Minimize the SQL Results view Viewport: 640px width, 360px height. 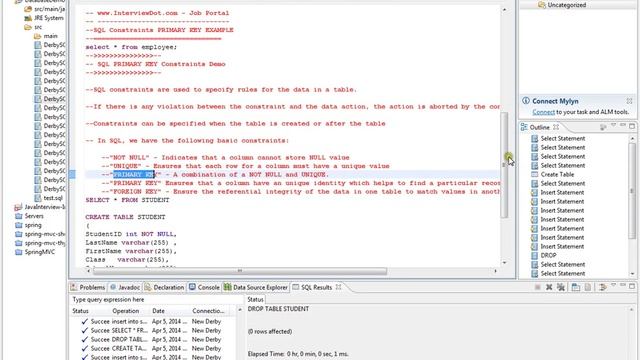tap(622, 285)
